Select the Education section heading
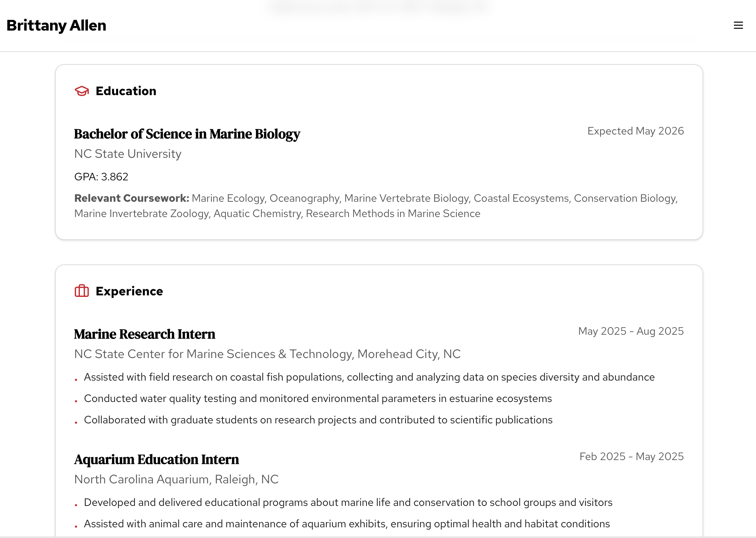Screen dimensions: 756x538 click(x=126, y=91)
